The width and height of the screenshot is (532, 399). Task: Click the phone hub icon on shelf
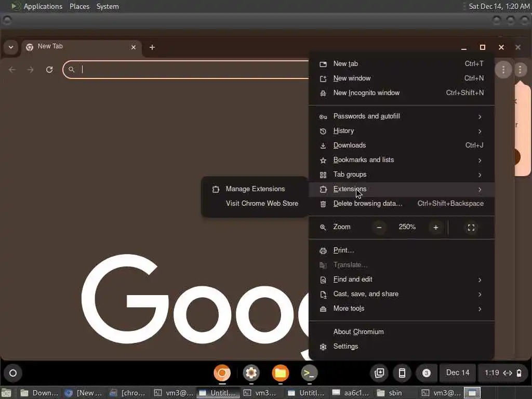point(402,373)
